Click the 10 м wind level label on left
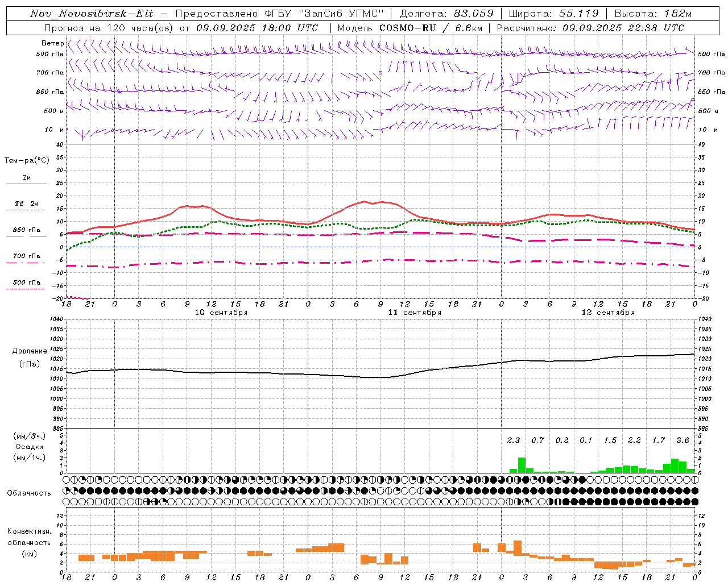 [54, 130]
